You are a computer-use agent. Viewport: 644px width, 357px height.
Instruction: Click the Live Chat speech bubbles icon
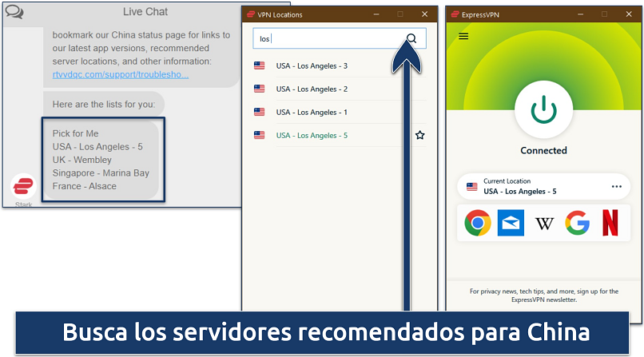(x=14, y=12)
